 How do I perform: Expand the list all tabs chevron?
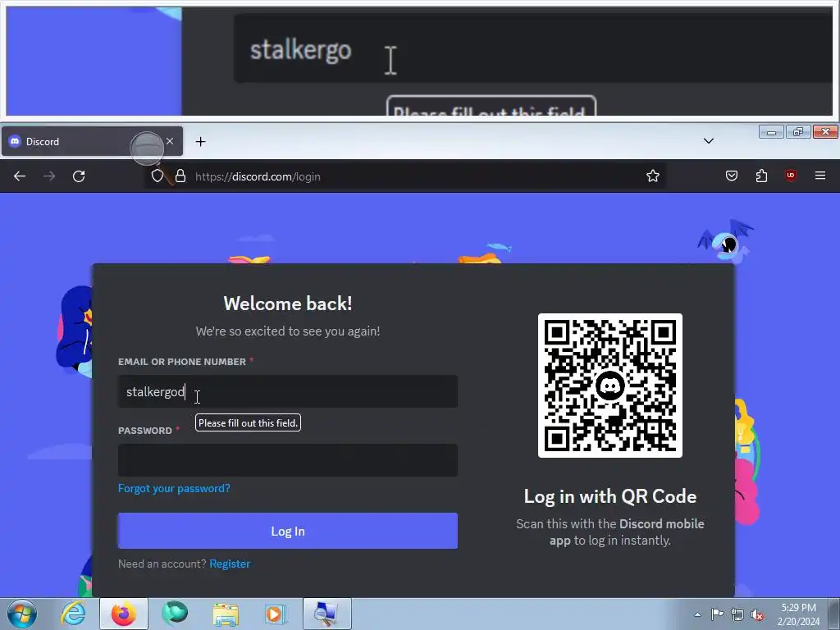709,141
